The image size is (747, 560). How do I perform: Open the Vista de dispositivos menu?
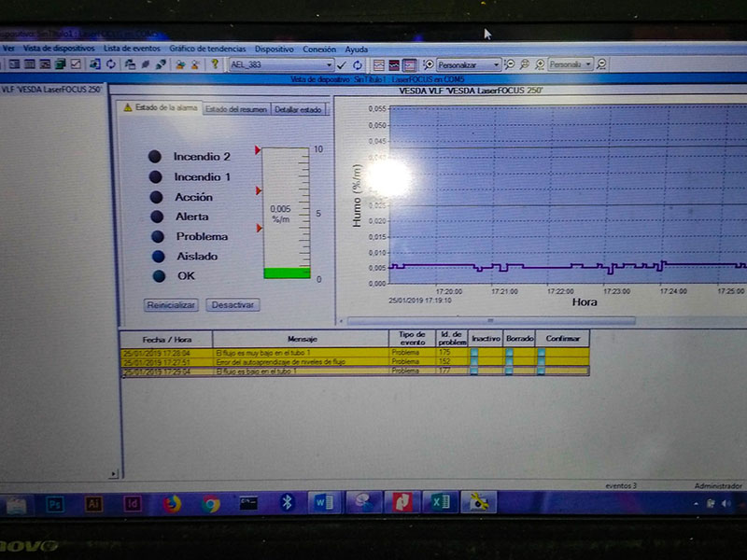point(59,49)
